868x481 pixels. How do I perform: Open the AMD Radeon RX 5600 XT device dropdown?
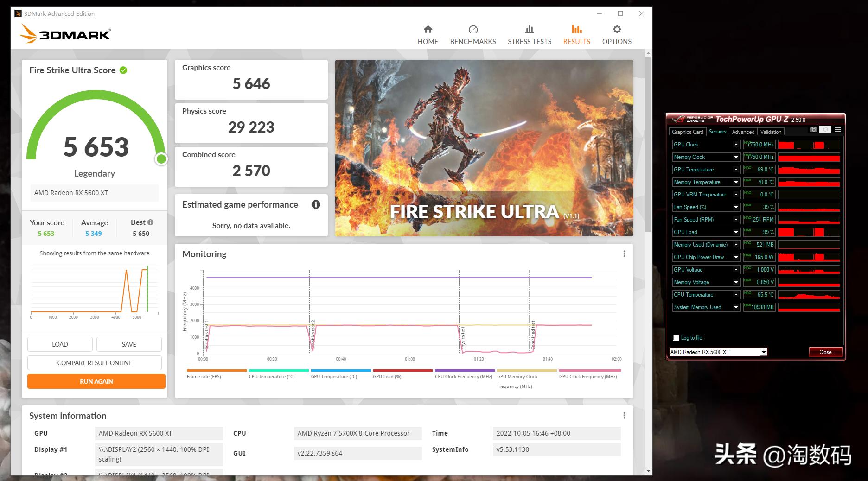pos(763,352)
